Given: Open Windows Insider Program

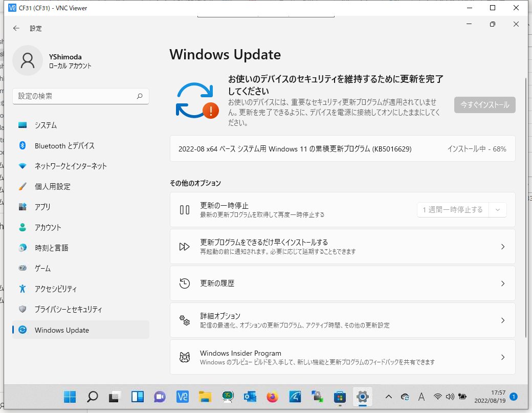Looking at the screenshot, I should tap(342, 357).
